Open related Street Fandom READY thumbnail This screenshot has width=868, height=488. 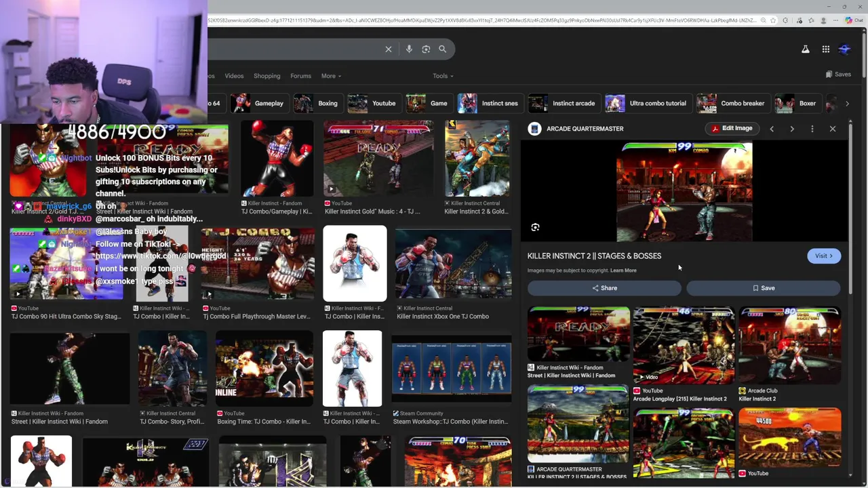(x=578, y=335)
